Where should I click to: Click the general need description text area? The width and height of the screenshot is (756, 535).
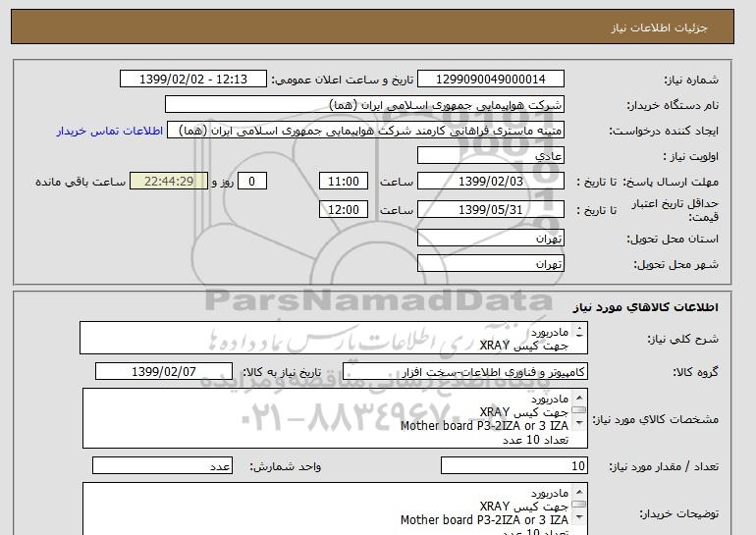click(x=334, y=339)
